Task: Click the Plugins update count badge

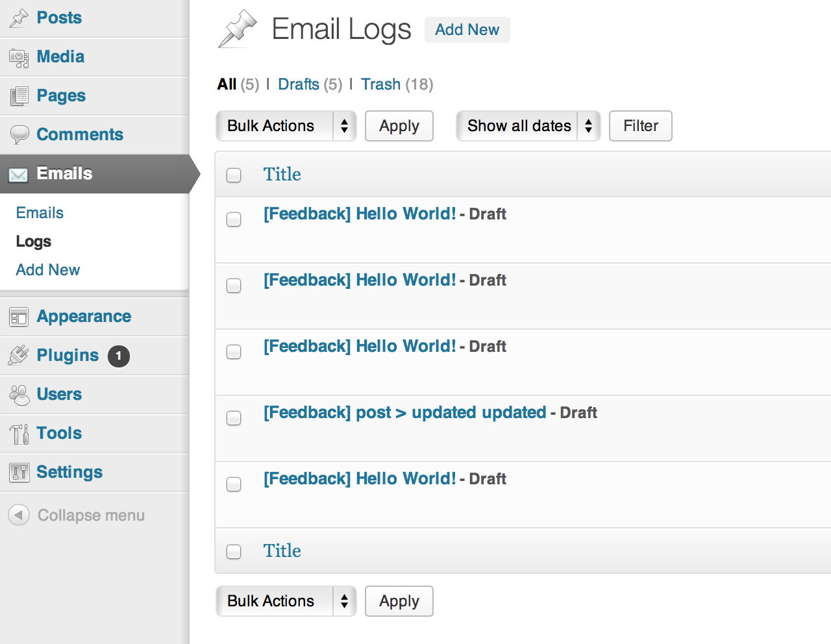Action: pyautogui.click(x=119, y=356)
